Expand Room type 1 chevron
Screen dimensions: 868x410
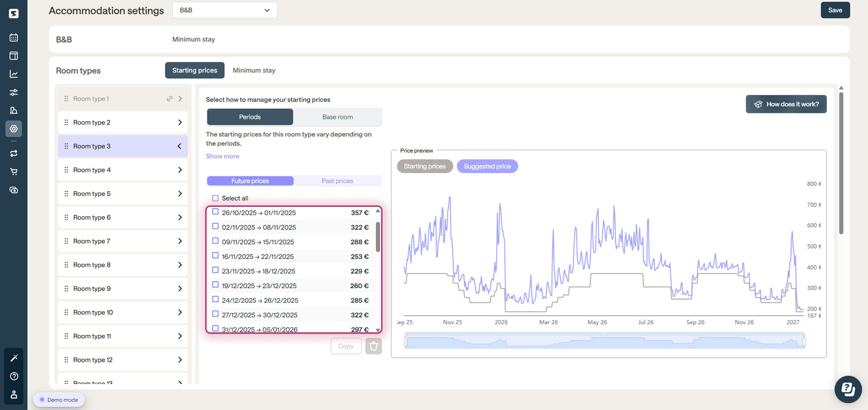coord(180,99)
